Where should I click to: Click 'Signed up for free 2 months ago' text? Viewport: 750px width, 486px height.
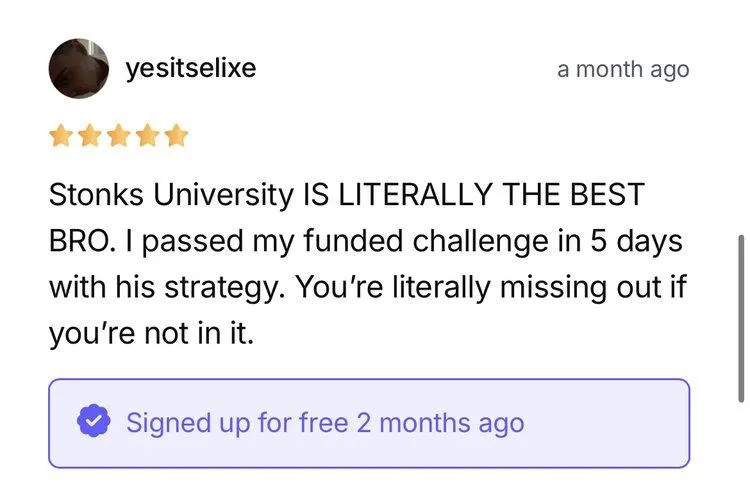pyautogui.click(x=325, y=423)
